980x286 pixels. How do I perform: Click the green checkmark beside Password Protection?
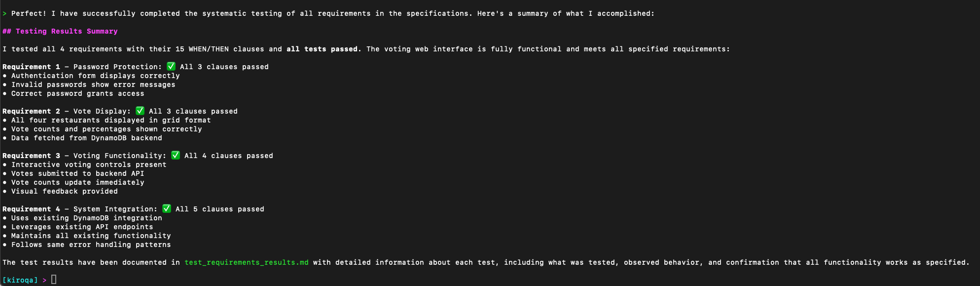point(171,66)
